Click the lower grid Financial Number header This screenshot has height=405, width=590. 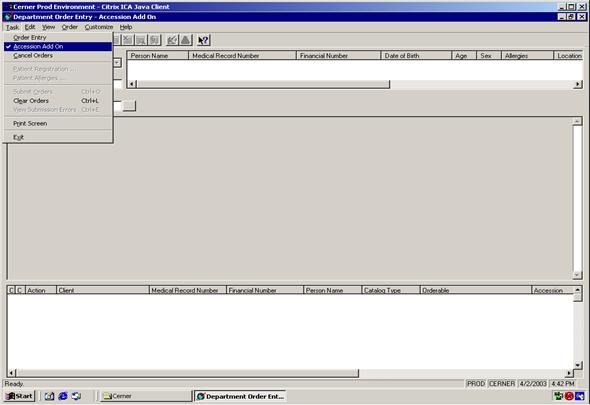[x=265, y=290]
